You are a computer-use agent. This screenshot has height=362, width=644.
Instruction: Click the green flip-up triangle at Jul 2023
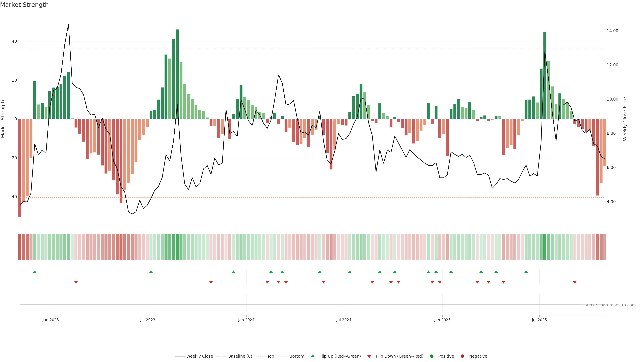tap(151, 272)
